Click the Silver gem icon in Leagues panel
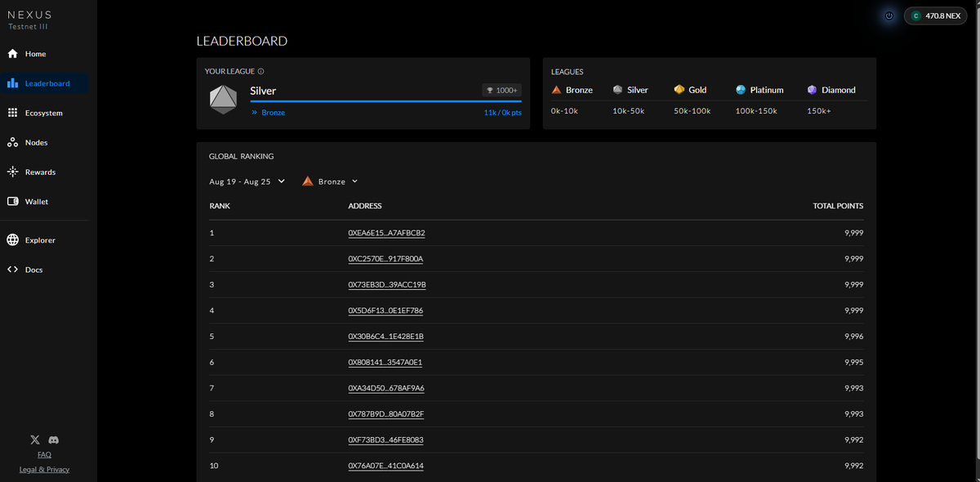The height and width of the screenshot is (482, 980). [x=617, y=90]
